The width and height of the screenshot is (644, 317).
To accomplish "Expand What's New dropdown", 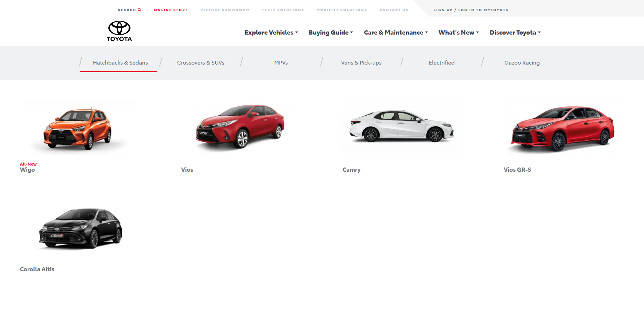I will pyautogui.click(x=459, y=33).
